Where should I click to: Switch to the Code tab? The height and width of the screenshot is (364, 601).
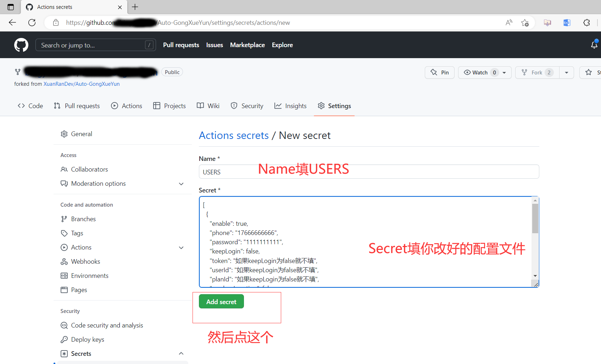(x=30, y=106)
